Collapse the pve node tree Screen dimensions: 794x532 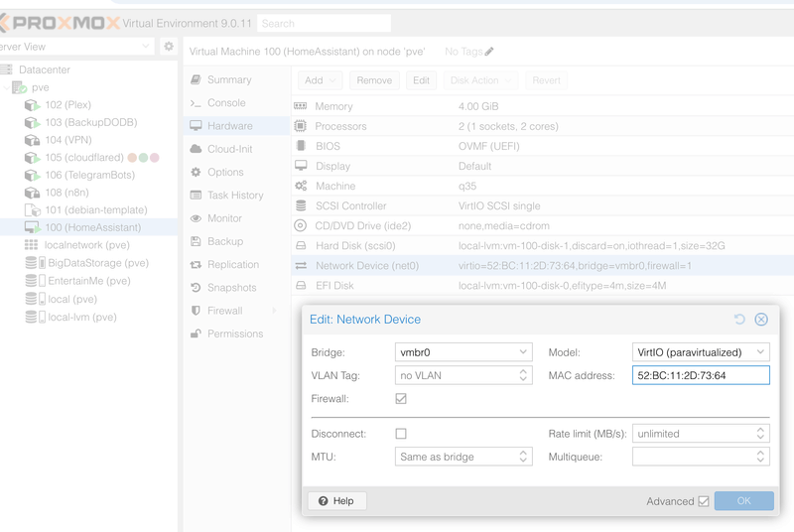(6, 87)
